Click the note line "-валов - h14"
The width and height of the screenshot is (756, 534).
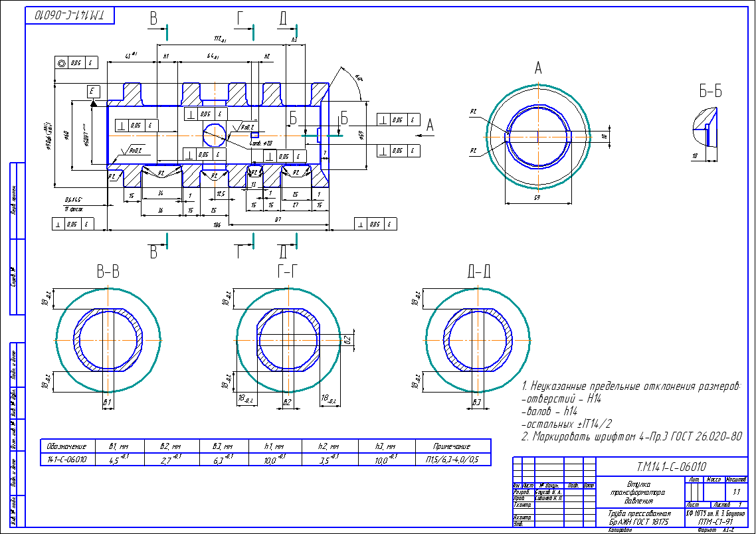pyautogui.click(x=549, y=412)
